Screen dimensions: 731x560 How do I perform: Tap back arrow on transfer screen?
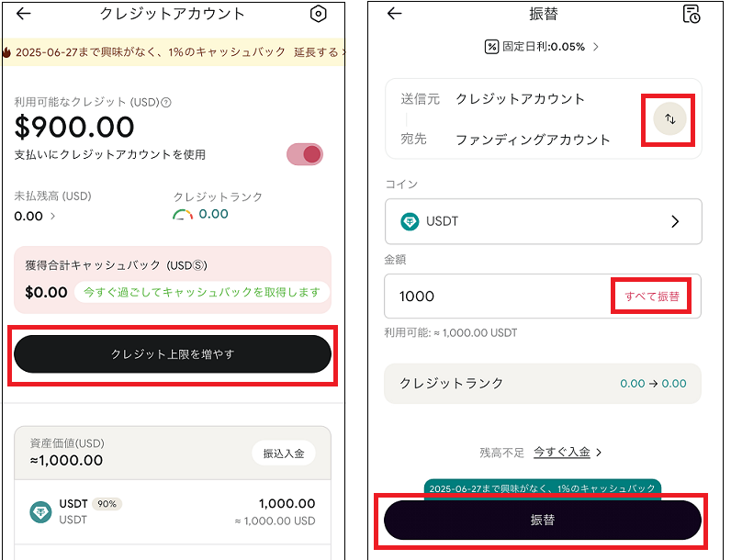395,14
